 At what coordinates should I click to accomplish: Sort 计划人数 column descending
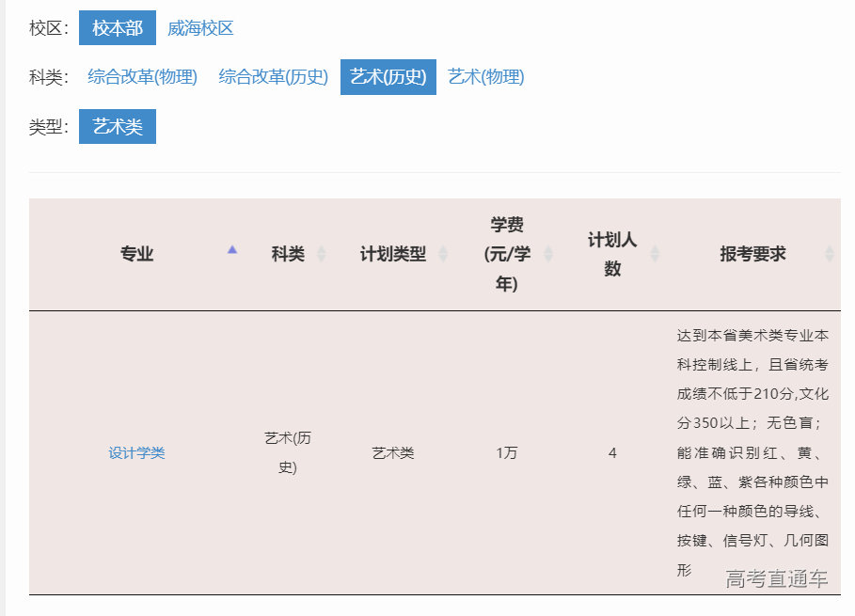click(654, 260)
